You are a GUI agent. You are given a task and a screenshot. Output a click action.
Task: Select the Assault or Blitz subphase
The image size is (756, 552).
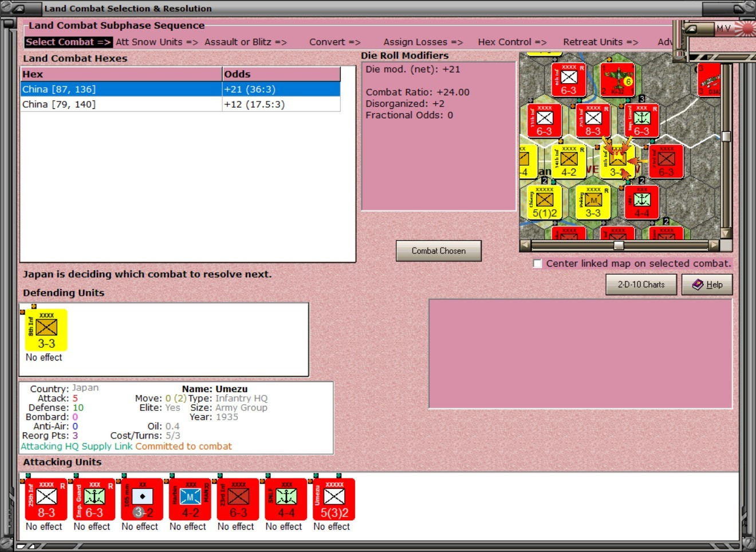pyautogui.click(x=245, y=42)
